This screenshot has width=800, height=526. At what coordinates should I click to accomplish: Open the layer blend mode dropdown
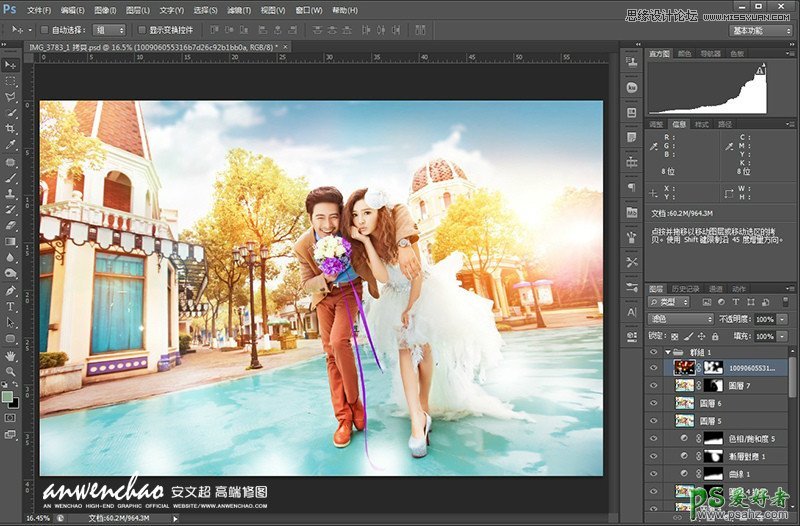[681, 318]
